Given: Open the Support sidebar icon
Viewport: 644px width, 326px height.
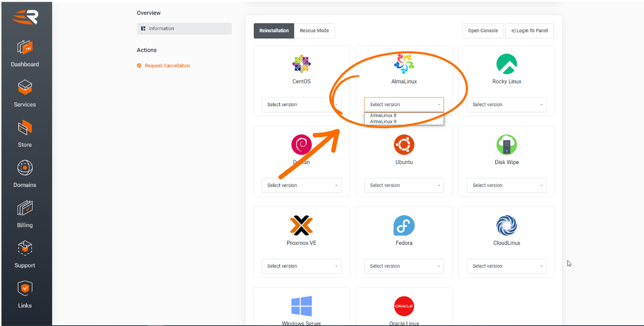Looking at the screenshot, I should point(25,248).
